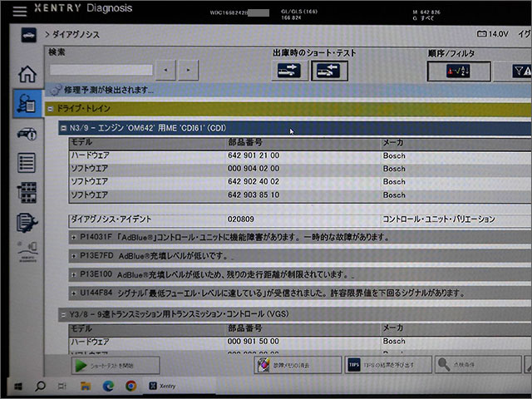Switch to the Xentry taskbar item
The image size is (532, 399).
click(x=163, y=386)
